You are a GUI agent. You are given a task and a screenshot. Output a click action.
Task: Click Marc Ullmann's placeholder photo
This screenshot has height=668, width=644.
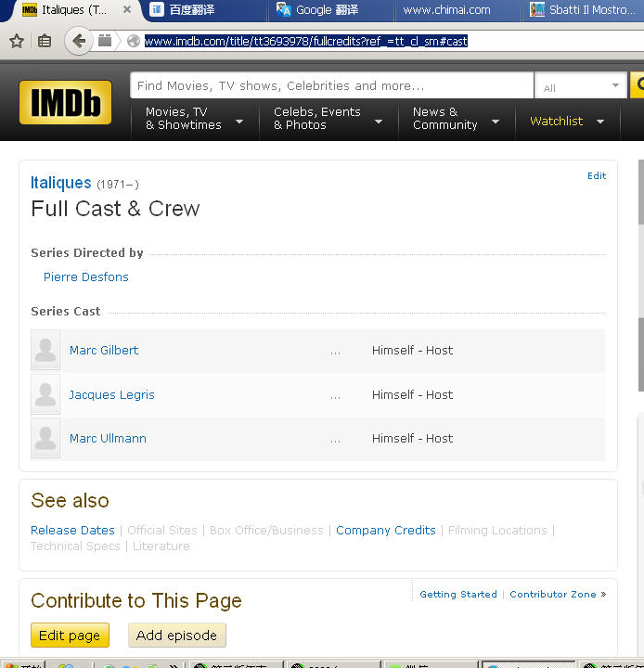[x=45, y=438]
